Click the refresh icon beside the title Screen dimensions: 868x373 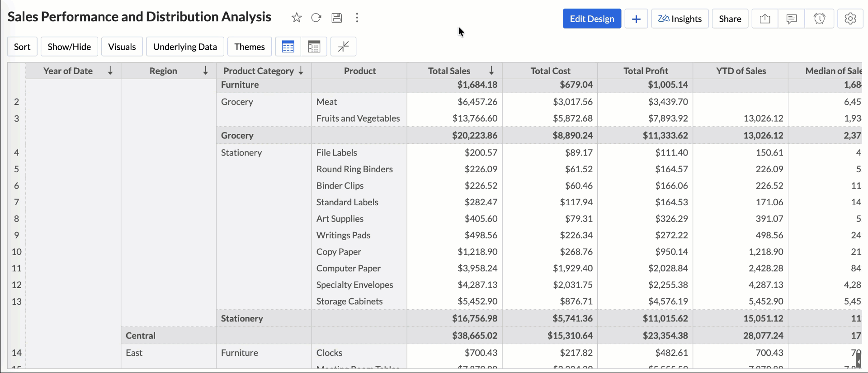click(316, 18)
